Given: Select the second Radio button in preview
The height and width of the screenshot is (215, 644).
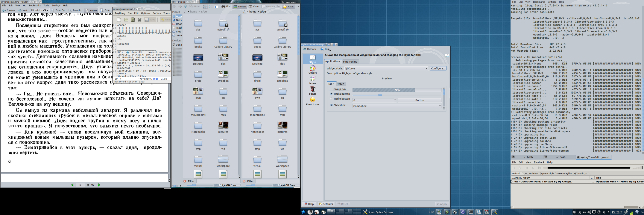Looking at the screenshot, I should coord(340,99).
